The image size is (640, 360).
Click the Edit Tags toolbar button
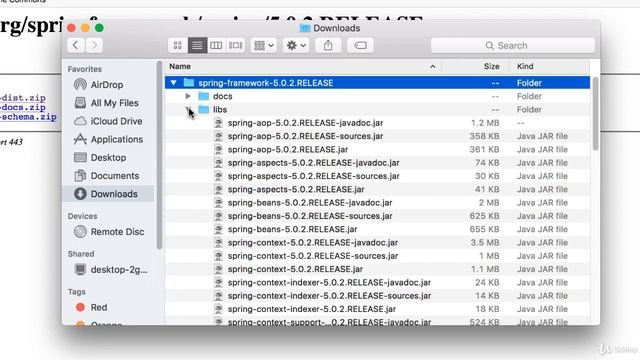pos(360,45)
